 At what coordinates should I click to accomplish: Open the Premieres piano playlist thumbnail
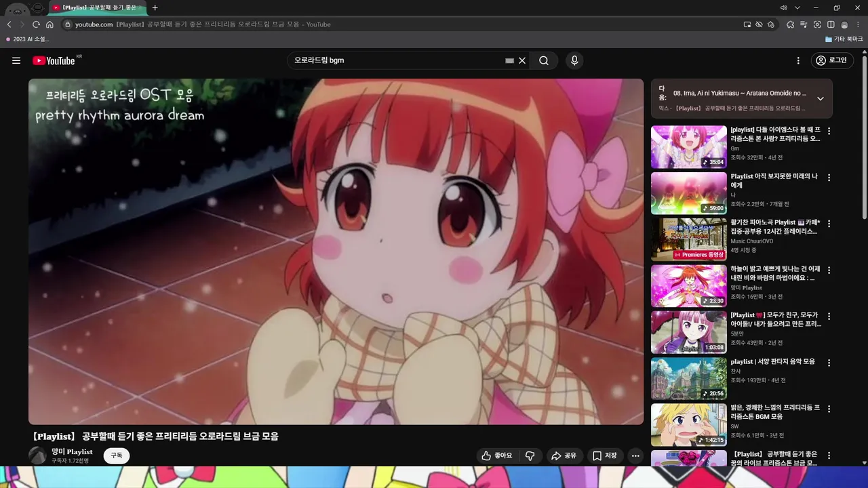689,239
